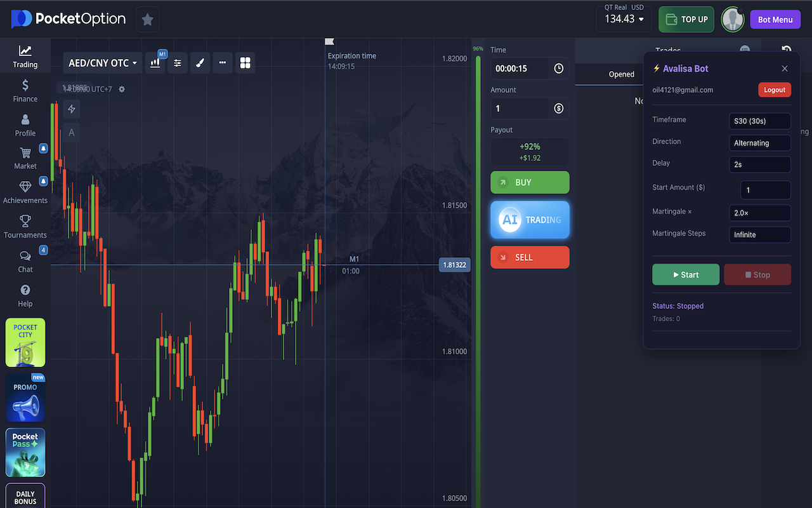Screen dimensions: 812x508
Task: Open the Pocket Pass banner
Action: coord(25,453)
